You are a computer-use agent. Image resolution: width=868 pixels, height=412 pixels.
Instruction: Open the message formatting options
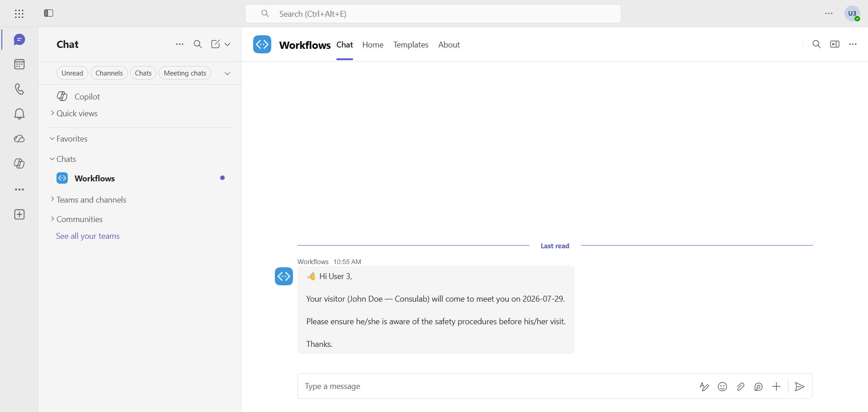pyautogui.click(x=704, y=387)
